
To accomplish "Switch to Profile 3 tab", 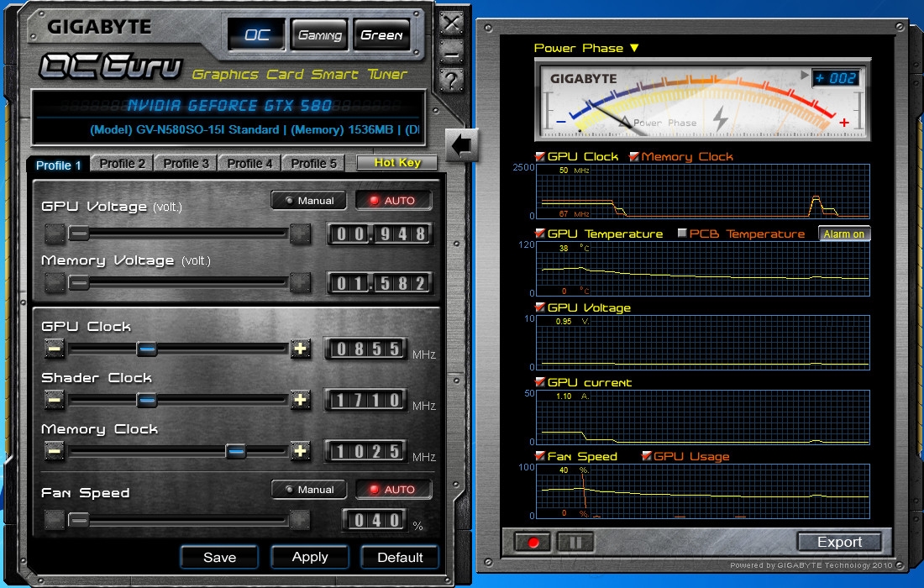I will [186, 164].
